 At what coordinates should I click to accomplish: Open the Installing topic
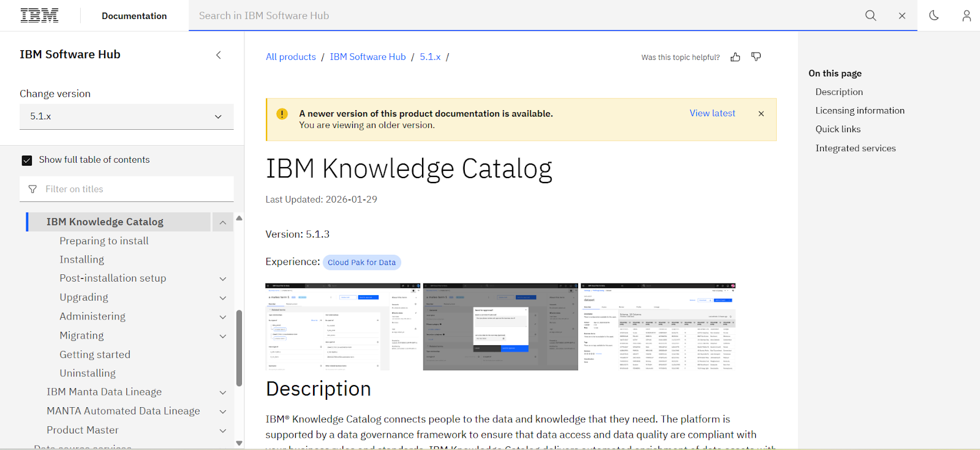pos(81,260)
